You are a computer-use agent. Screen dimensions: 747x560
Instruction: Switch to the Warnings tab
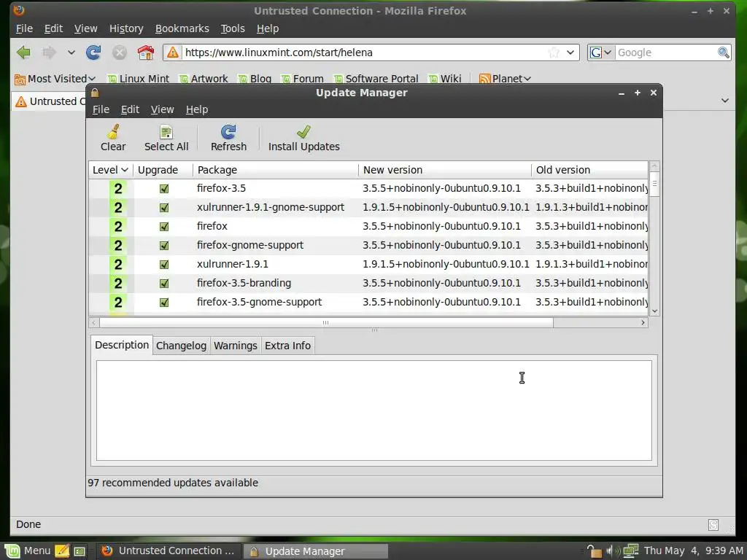[x=236, y=346]
